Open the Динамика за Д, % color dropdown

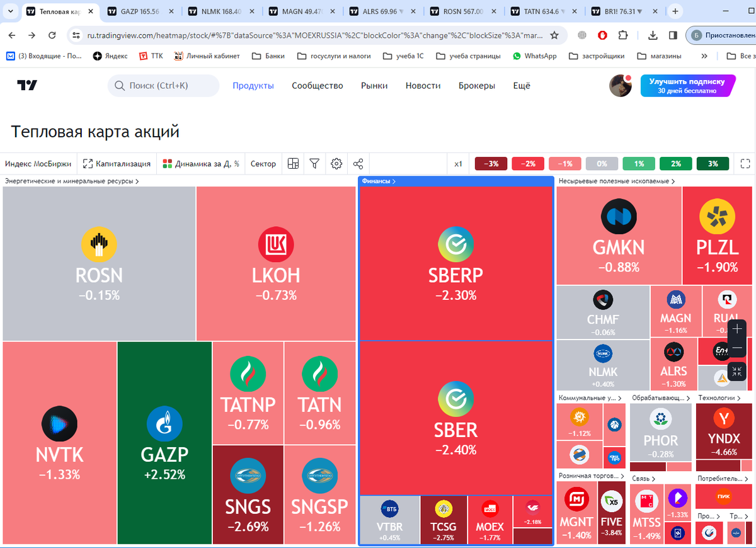coord(201,164)
